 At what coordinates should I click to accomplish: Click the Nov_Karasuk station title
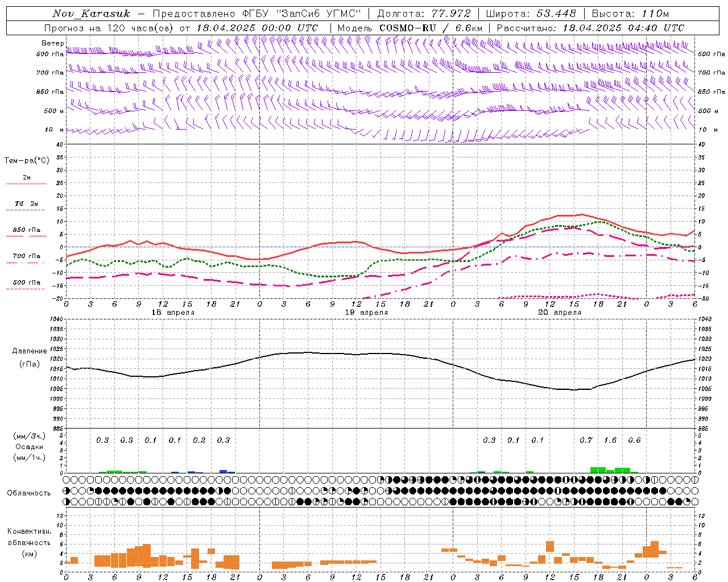coord(91,14)
